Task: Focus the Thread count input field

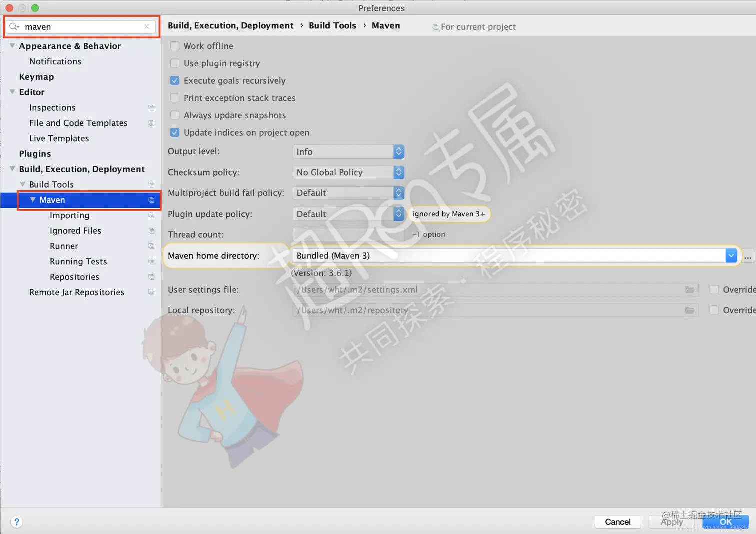Action: (348, 234)
